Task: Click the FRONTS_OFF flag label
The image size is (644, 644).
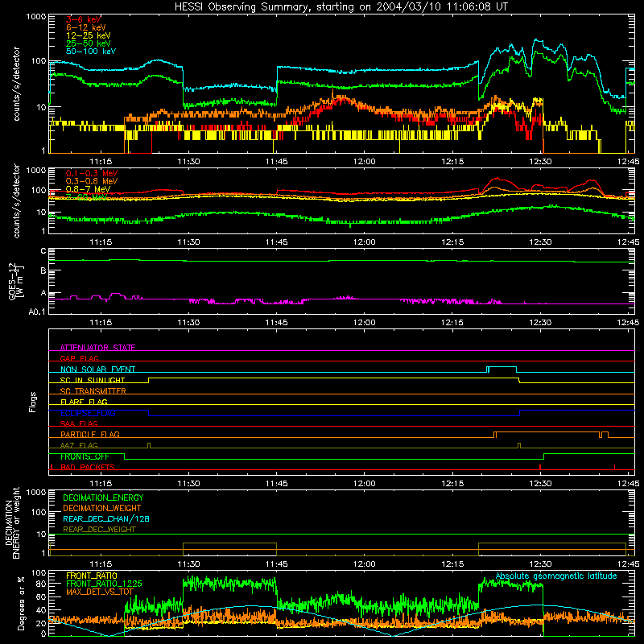Action: click(x=85, y=456)
